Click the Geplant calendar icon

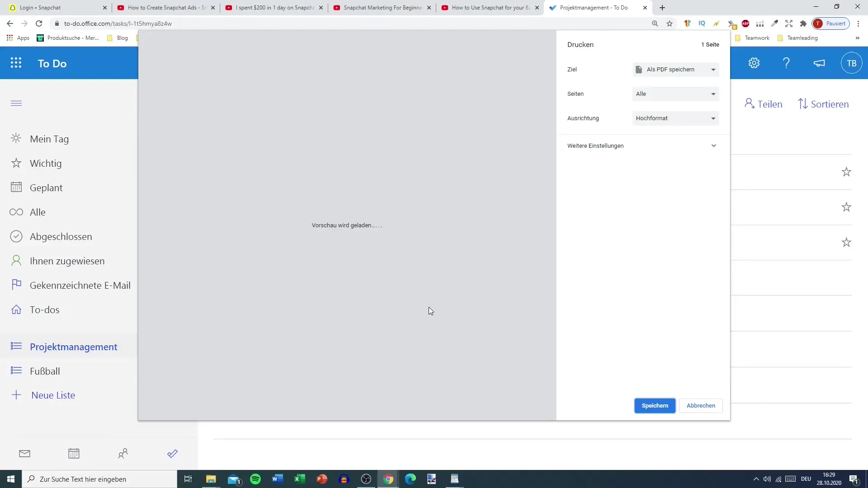point(15,188)
